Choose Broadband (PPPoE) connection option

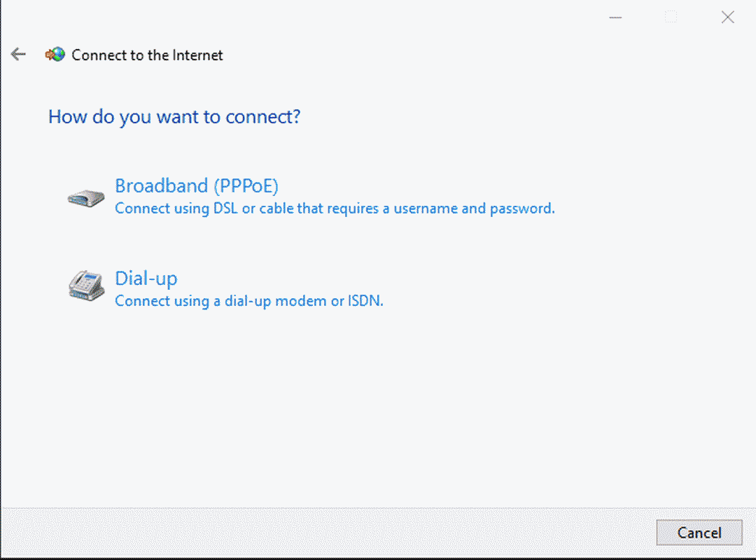point(197,185)
